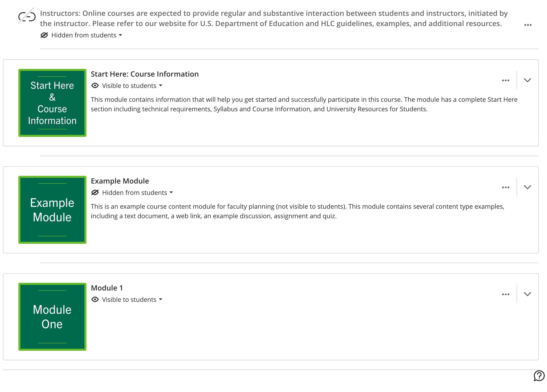547x392 pixels.
Task: Expand the Module 1 chevron
Action: (x=527, y=294)
